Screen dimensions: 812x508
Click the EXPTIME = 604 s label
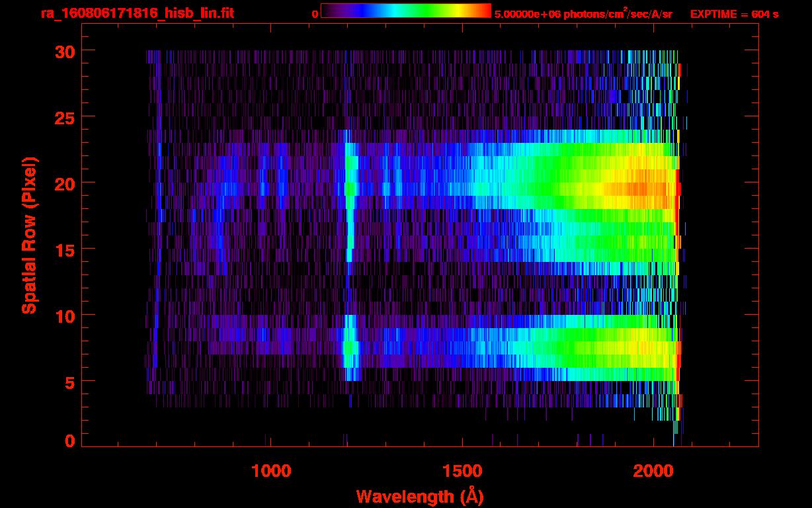pos(734,14)
